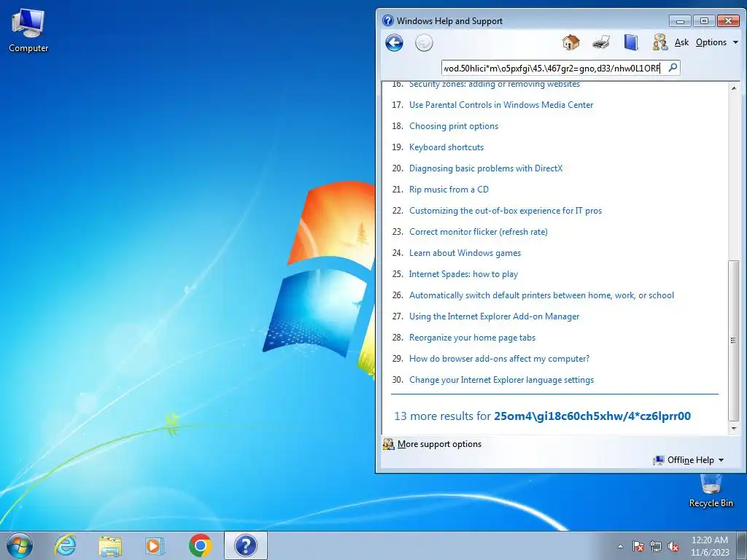Viewport: 747px width, 560px height.
Task: Show 13 more results link
Action: pos(542,416)
